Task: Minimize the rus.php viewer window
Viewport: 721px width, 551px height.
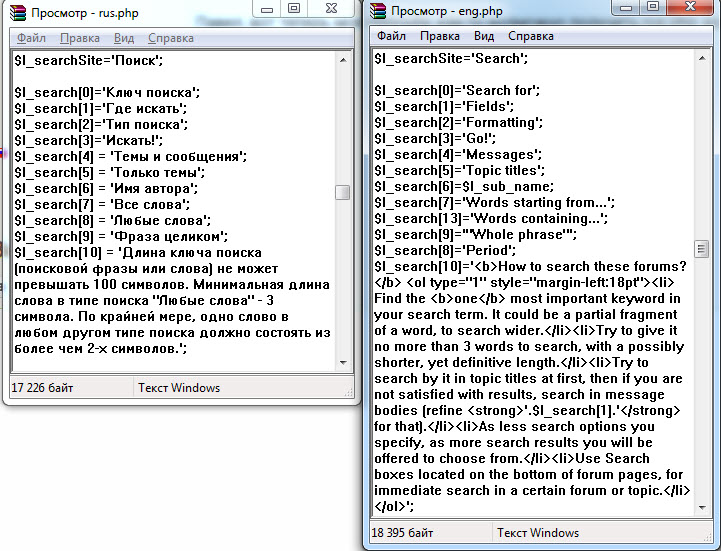Action: (267, 9)
